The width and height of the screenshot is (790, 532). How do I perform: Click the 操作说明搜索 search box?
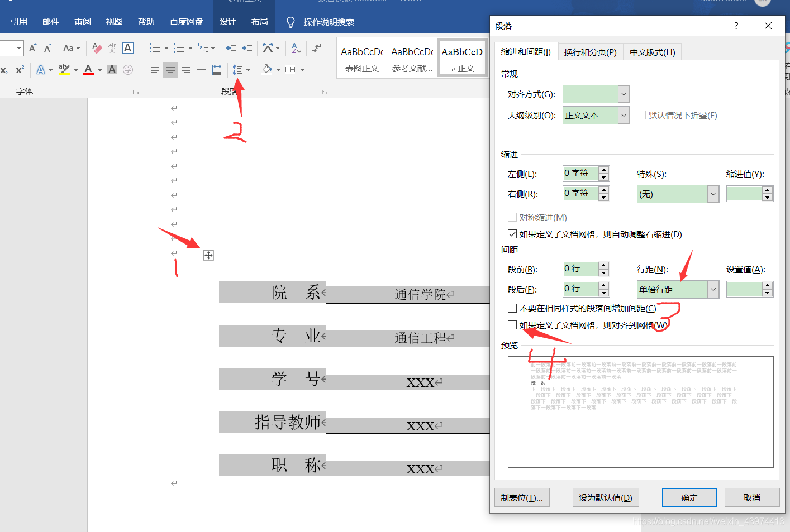pos(329,22)
